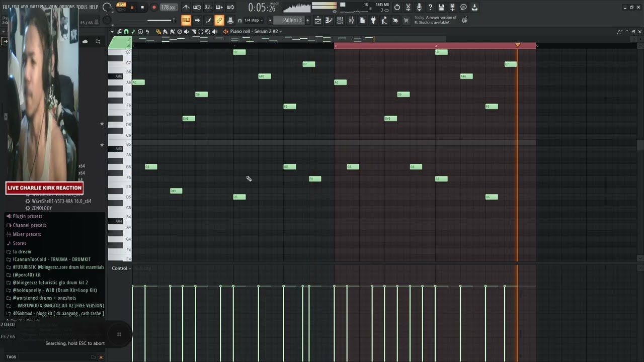Open the Playlist view icon
Viewport: 644px width, 362px height.
point(318,20)
